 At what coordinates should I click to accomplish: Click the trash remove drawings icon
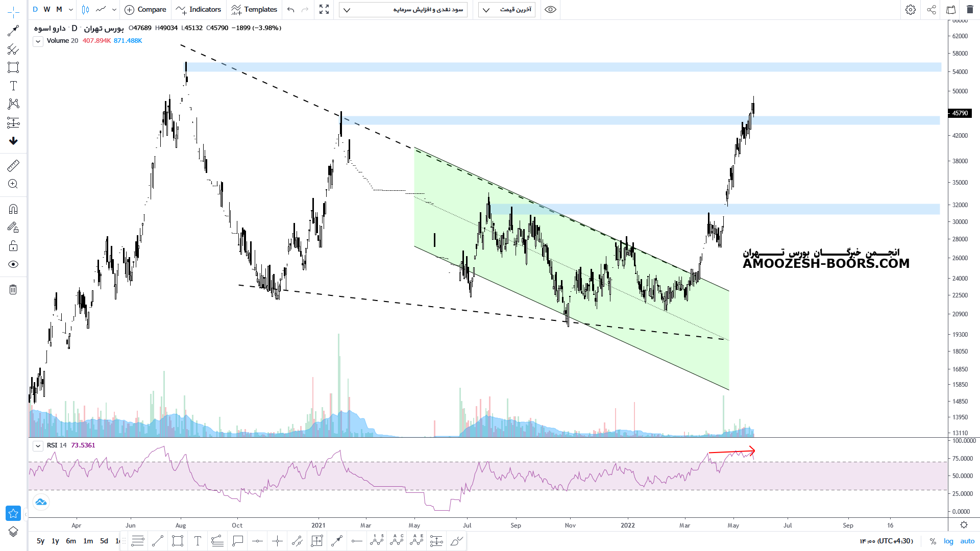tap(13, 290)
